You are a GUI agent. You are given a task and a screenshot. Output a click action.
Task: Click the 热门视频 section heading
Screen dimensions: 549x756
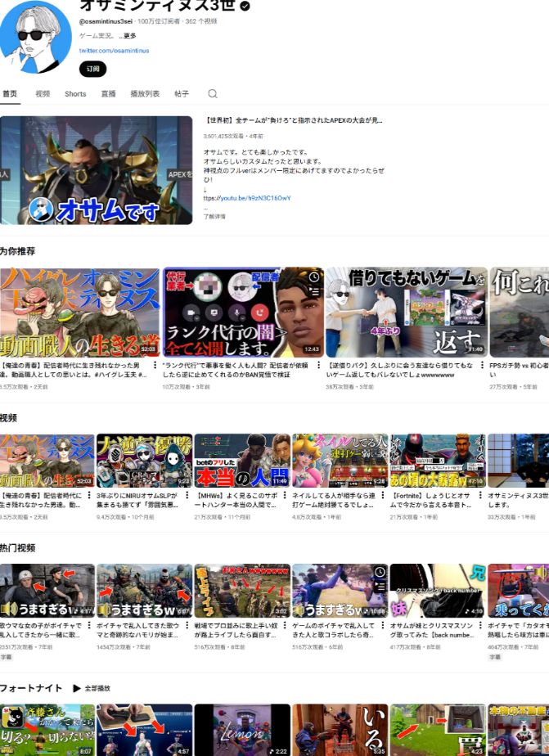pyautogui.click(x=17, y=547)
